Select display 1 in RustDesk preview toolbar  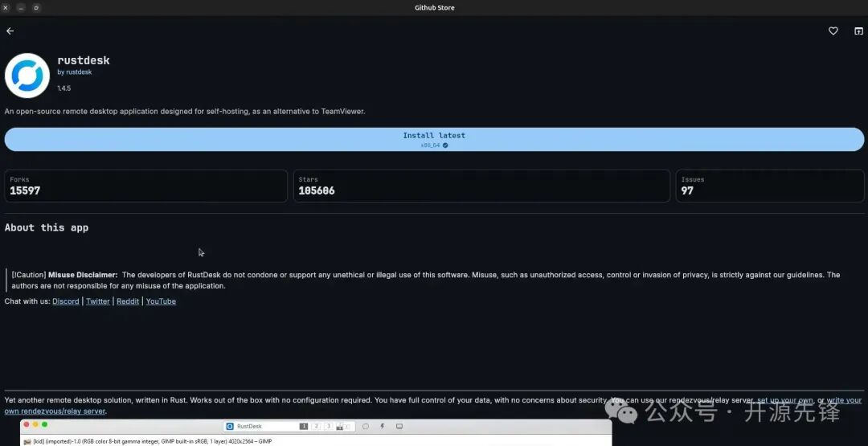tap(304, 426)
